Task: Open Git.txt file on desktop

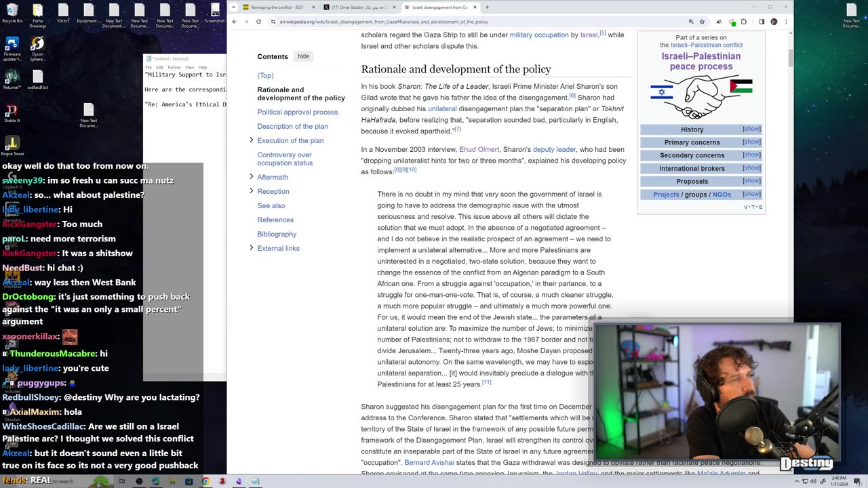Action: click(x=63, y=14)
